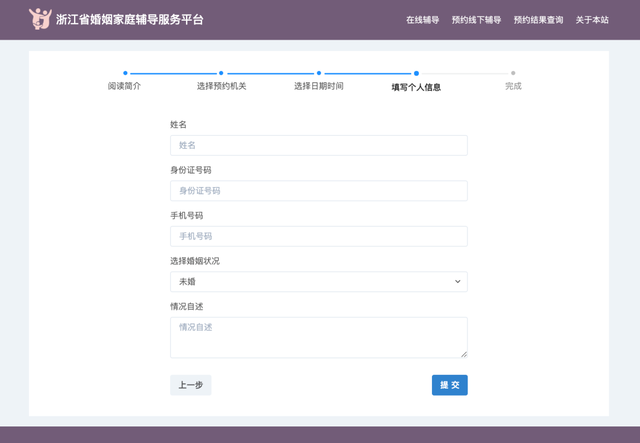
Task: Click the resize handle of 情况自述 textarea
Action: (x=464, y=354)
